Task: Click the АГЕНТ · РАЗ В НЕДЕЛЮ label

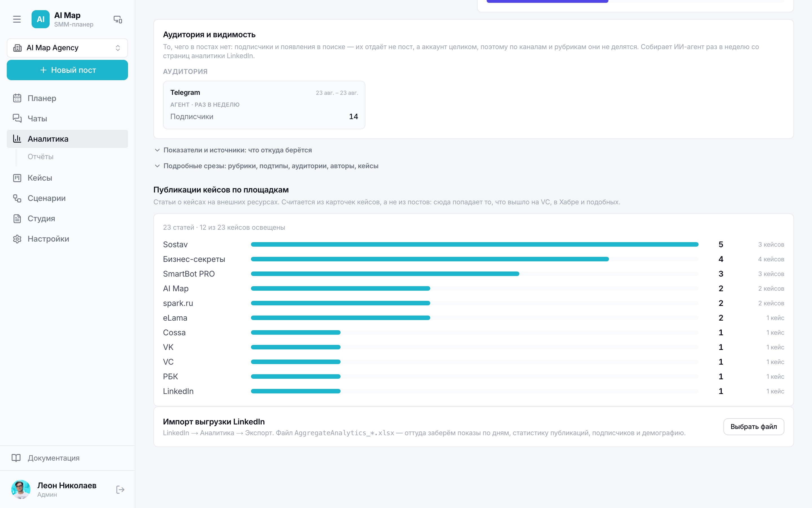Action: (x=205, y=104)
